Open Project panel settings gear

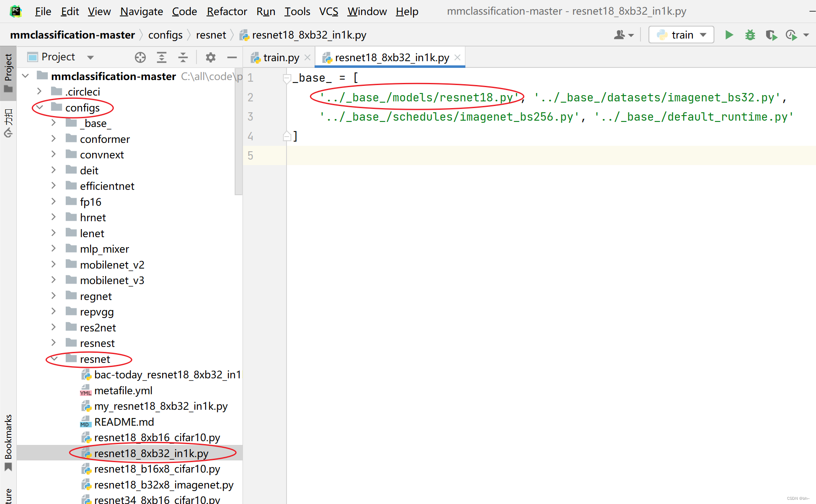point(210,57)
